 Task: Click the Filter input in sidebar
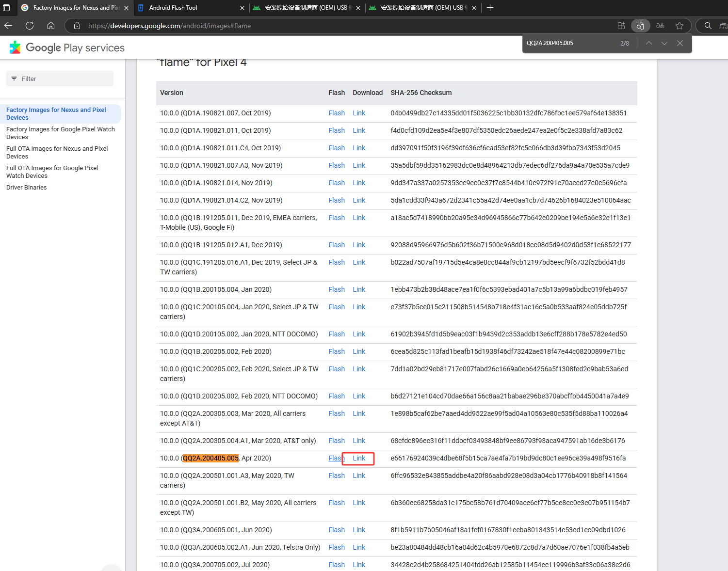[60, 79]
